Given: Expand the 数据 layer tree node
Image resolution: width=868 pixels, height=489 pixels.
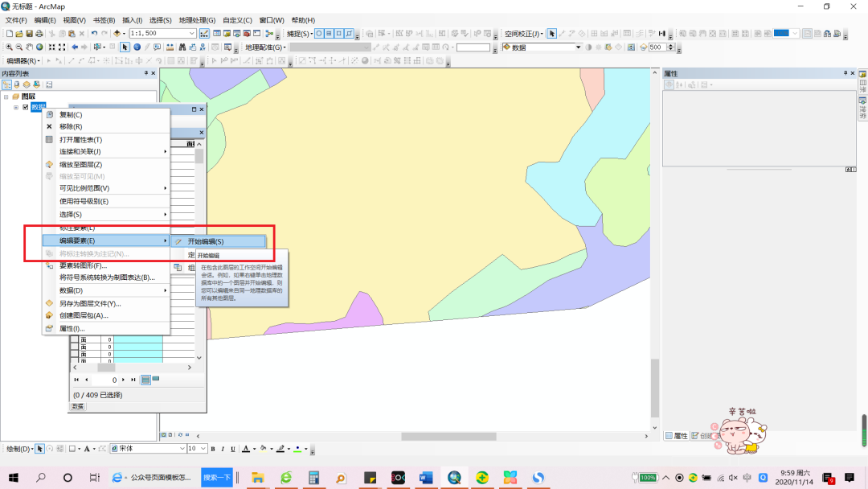Looking at the screenshot, I should tap(16, 108).
